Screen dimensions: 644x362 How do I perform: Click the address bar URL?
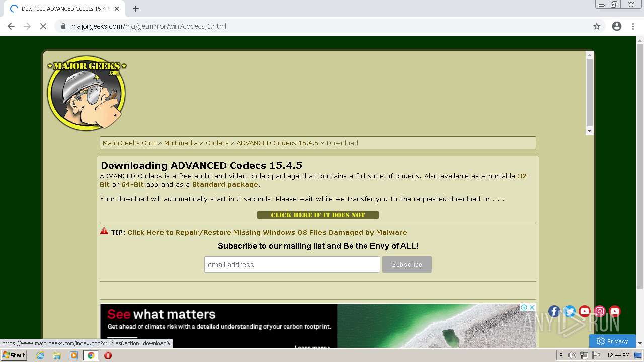point(148,26)
